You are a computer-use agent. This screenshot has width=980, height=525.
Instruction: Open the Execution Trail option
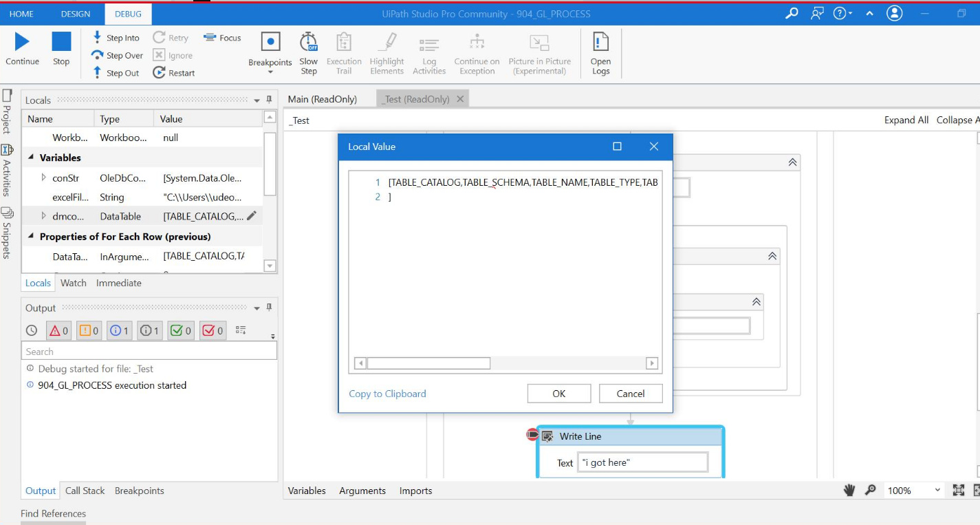(x=344, y=53)
